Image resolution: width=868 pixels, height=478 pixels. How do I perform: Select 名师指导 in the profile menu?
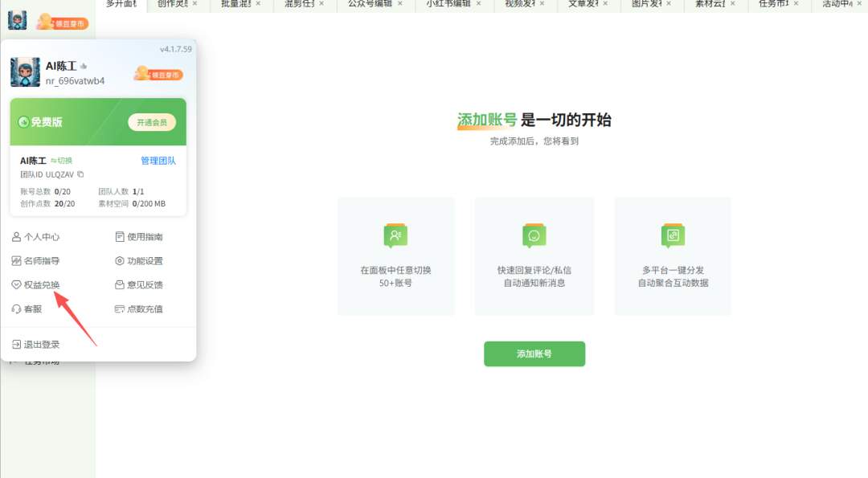[36, 260]
